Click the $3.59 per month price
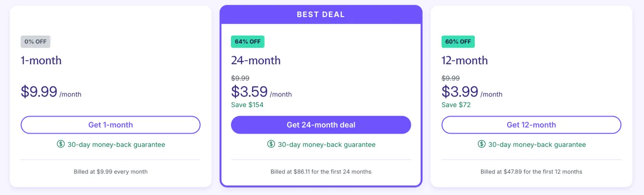Image resolution: width=644 pixels, height=195 pixels. tap(261, 92)
